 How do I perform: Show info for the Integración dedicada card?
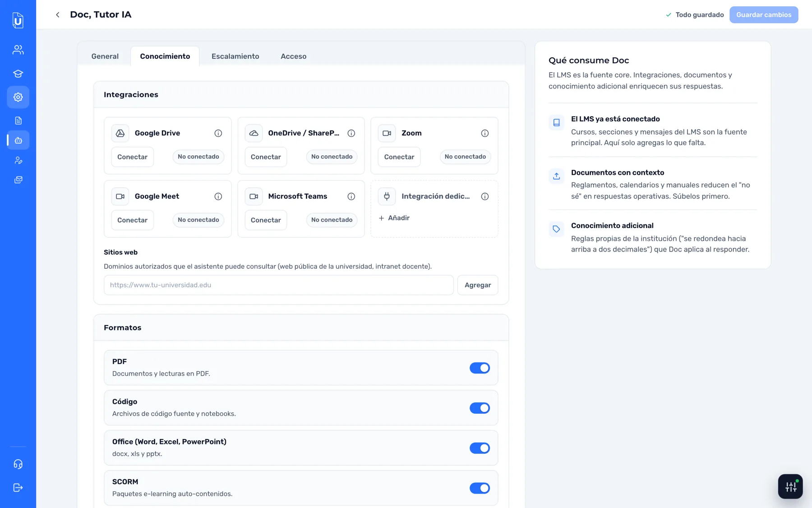tap(485, 196)
